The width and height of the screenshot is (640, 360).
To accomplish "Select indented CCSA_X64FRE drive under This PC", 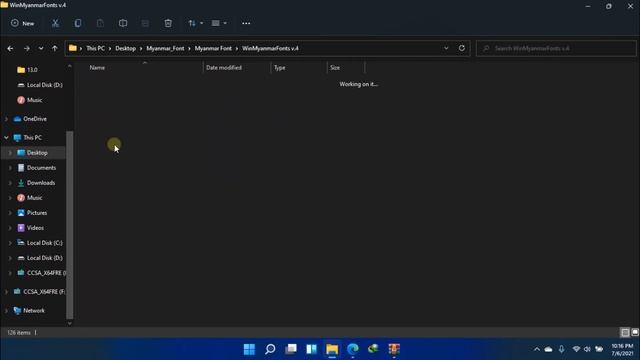I will (42, 273).
